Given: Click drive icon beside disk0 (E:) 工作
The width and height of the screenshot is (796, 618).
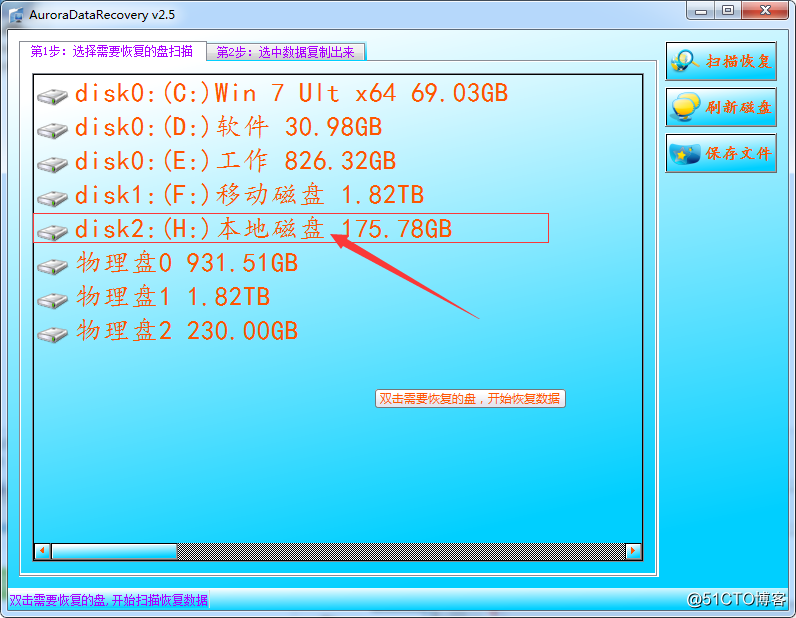Looking at the screenshot, I should click(x=52, y=164).
